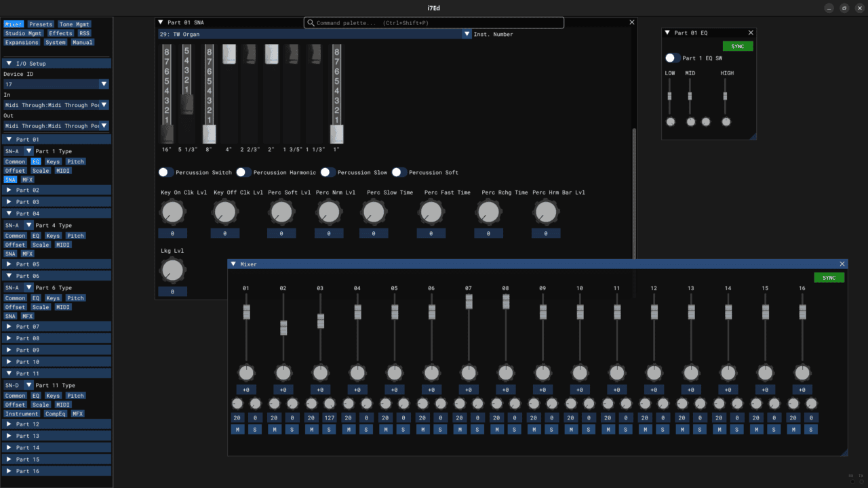Solo Mixer channel 01
Screen dimensions: 868x488
tap(255, 429)
